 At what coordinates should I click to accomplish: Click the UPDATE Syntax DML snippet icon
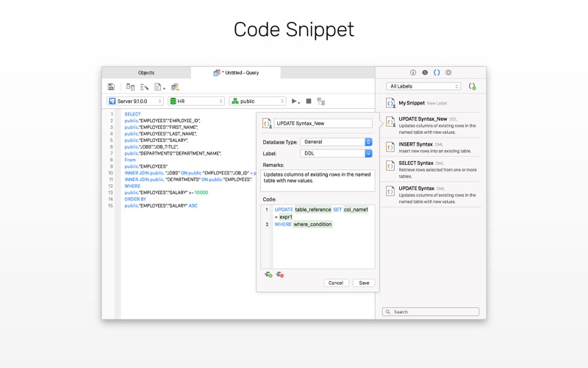tap(390, 191)
